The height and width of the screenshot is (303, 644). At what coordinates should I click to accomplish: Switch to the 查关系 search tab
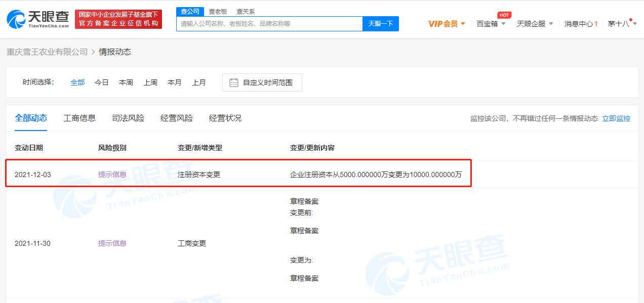click(x=246, y=11)
